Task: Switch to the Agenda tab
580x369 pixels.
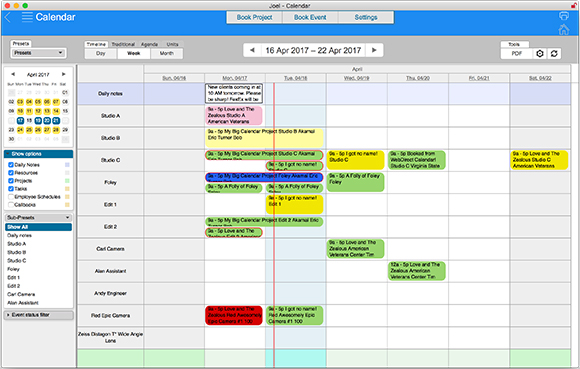Action: [149, 44]
